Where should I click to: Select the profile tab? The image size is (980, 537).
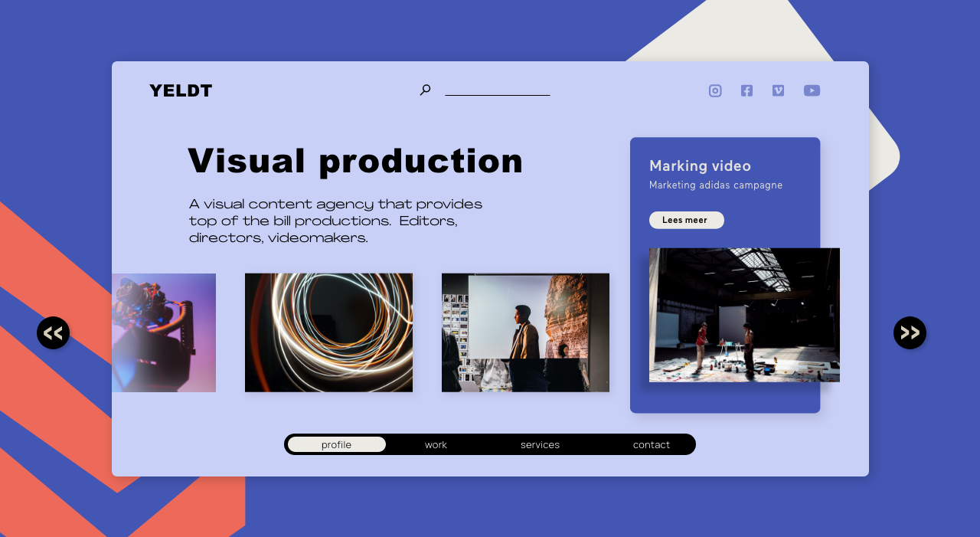click(337, 444)
